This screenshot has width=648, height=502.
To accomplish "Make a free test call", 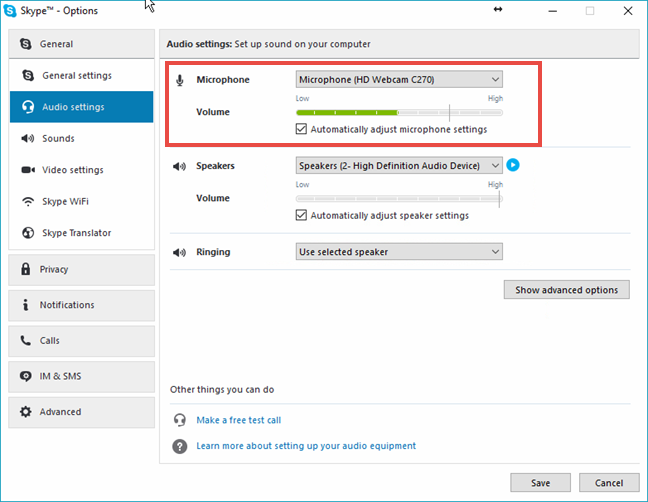I will click(x=239, y=420).
